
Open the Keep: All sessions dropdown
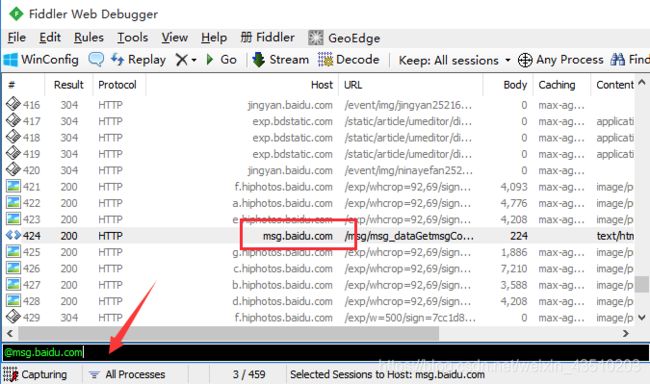454,61
